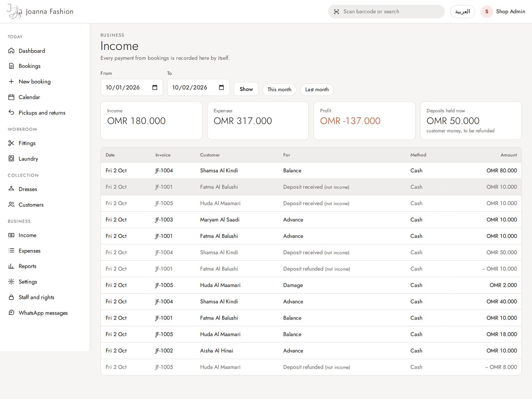Open the Dashboard home icon
This screenshot has height=399, width=532.
click(x=11, y=51)
